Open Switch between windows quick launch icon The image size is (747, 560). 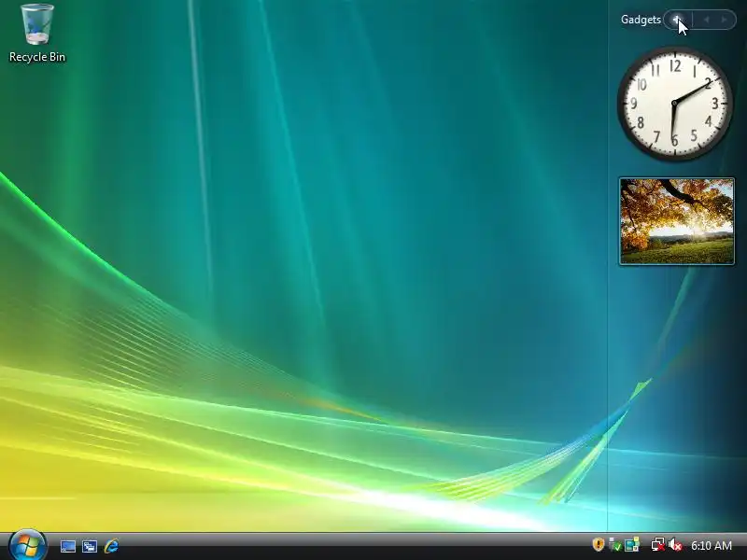click(x=90, y=546)
